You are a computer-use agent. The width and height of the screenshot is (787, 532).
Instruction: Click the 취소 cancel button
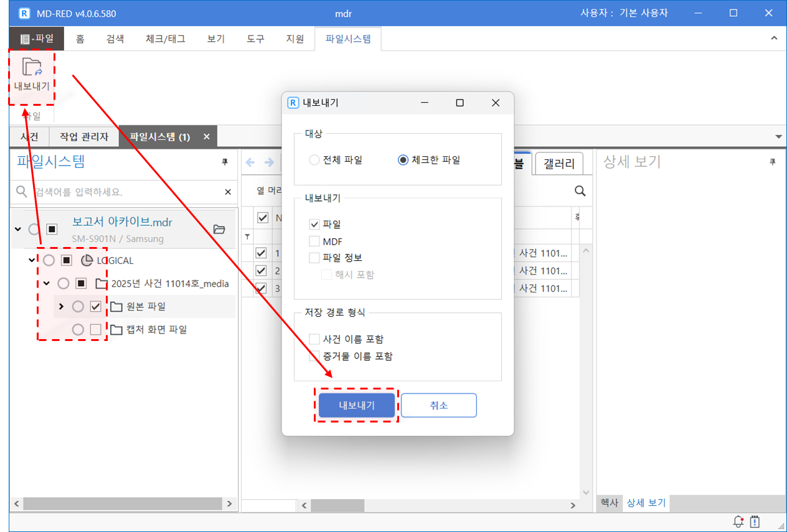pyautogui.click(x=439, y=405)
